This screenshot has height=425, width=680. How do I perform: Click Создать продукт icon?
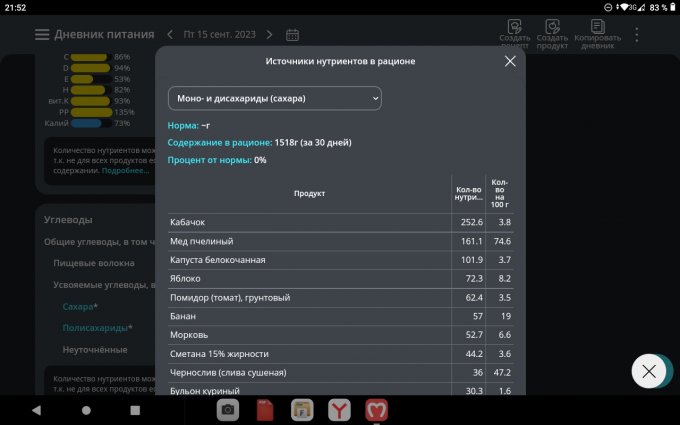pyautogui.click(x=552, y=27)
